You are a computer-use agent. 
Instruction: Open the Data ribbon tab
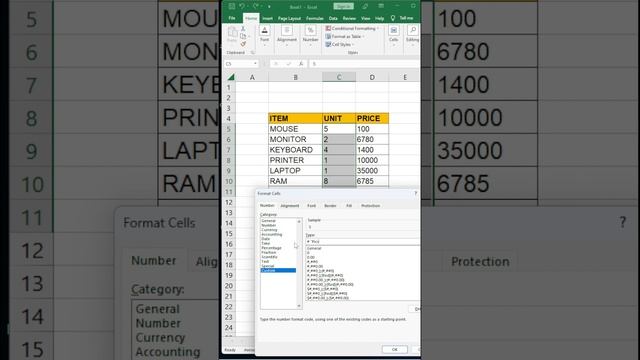point(333,18)
